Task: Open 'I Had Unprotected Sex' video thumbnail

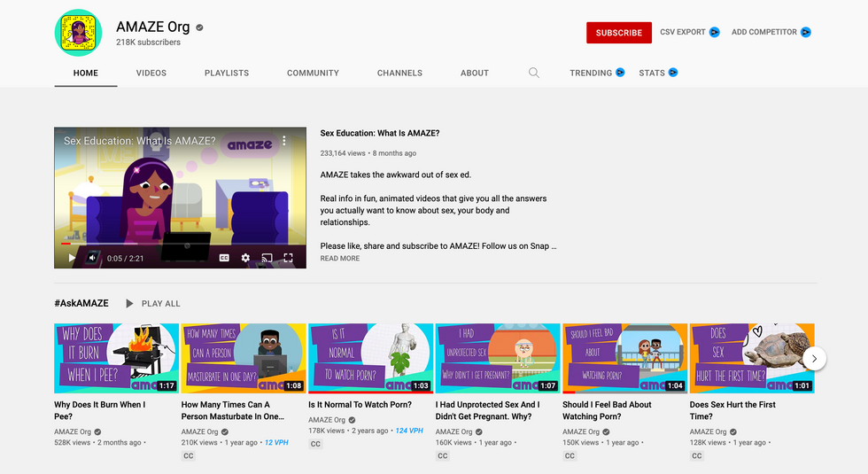Action: (498, 358)
